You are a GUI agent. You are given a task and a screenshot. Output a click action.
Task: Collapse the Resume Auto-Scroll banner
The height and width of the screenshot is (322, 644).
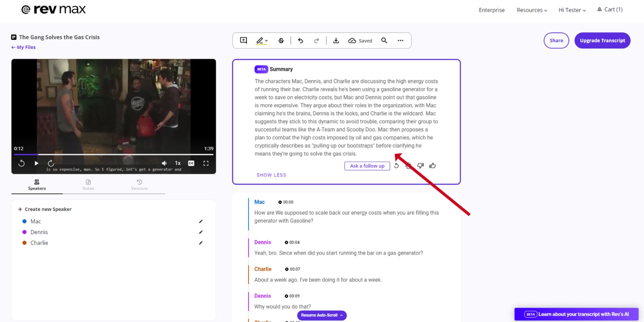point(341,315)
